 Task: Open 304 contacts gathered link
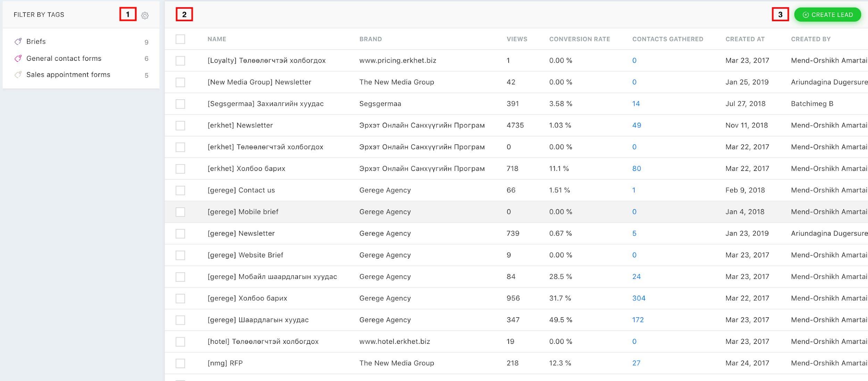[639, 298]
